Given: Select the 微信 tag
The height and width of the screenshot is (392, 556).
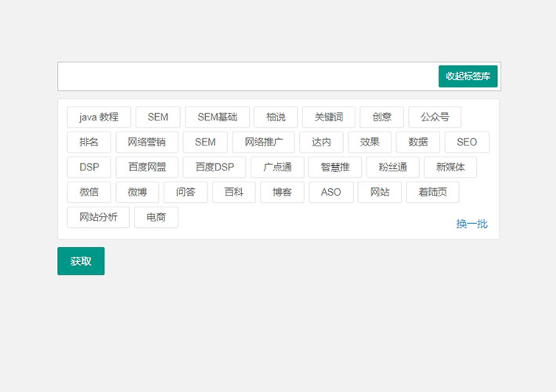Looking at the screenshot, I should 89,192.
